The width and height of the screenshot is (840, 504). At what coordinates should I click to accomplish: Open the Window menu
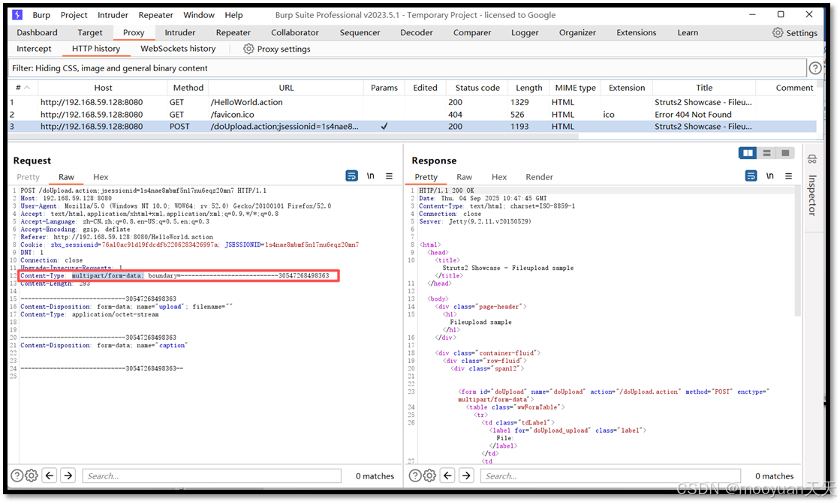pos(199,15)
